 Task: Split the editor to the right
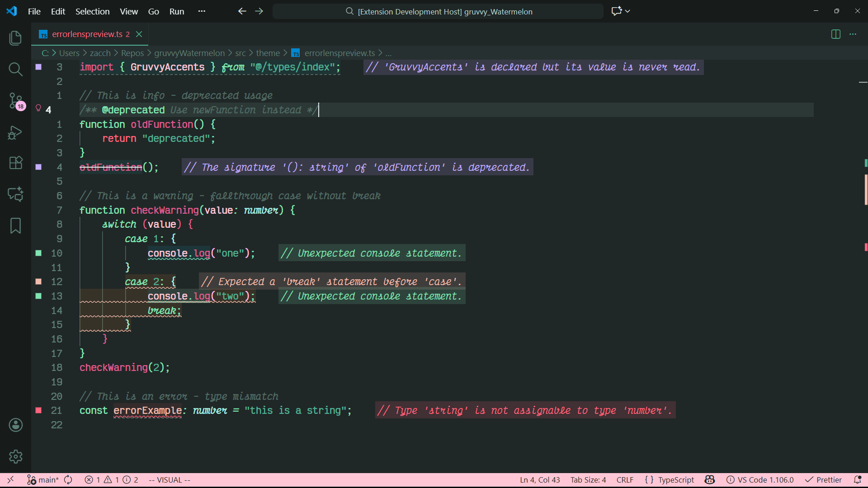click(x=835, y=34)
